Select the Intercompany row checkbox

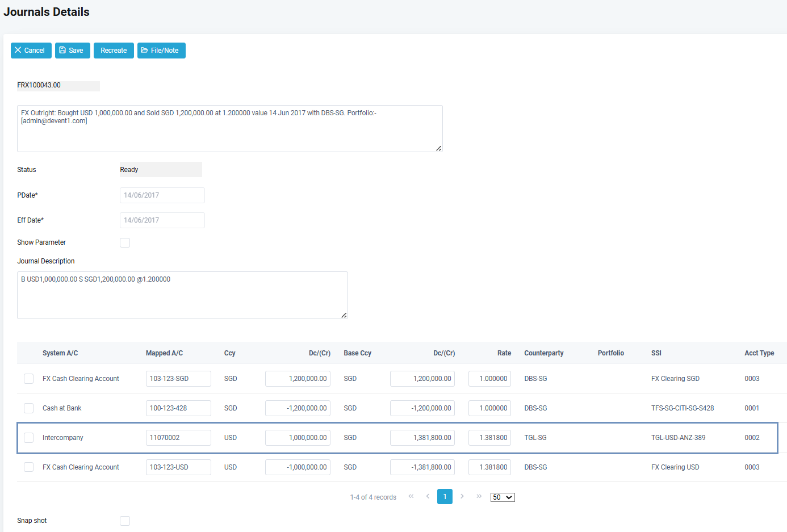pos(28,438)
